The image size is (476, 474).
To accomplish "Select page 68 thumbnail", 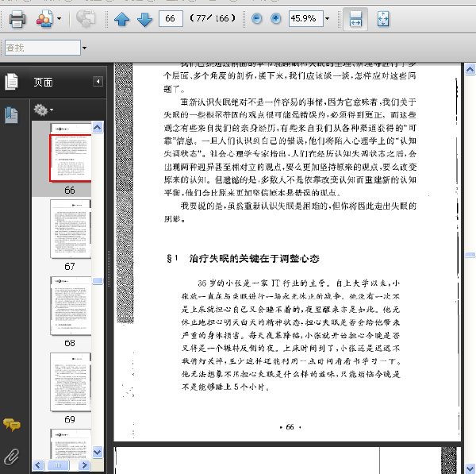I will (71, 306).
